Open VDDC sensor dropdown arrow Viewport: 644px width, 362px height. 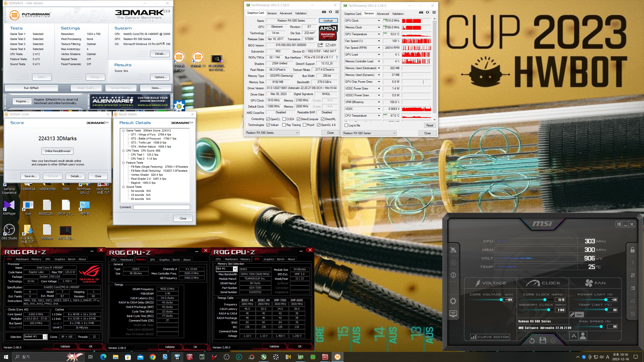coord(379,109)
